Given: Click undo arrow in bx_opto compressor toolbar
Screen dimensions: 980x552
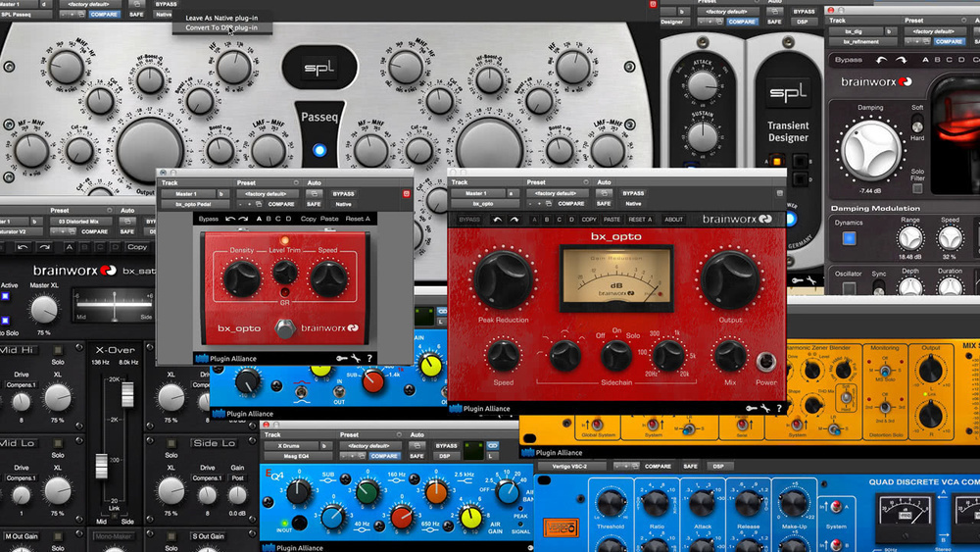Looking at the screenshot, I should 498,220.
